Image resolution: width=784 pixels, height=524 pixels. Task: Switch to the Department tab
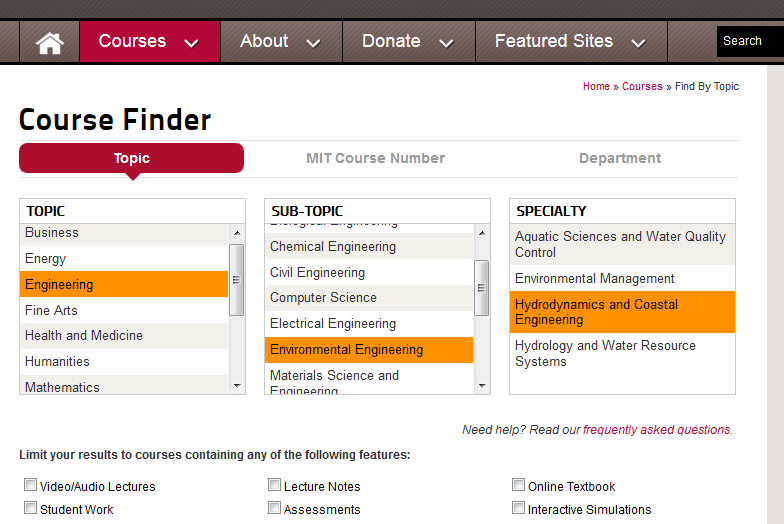(x=619, y=158)
